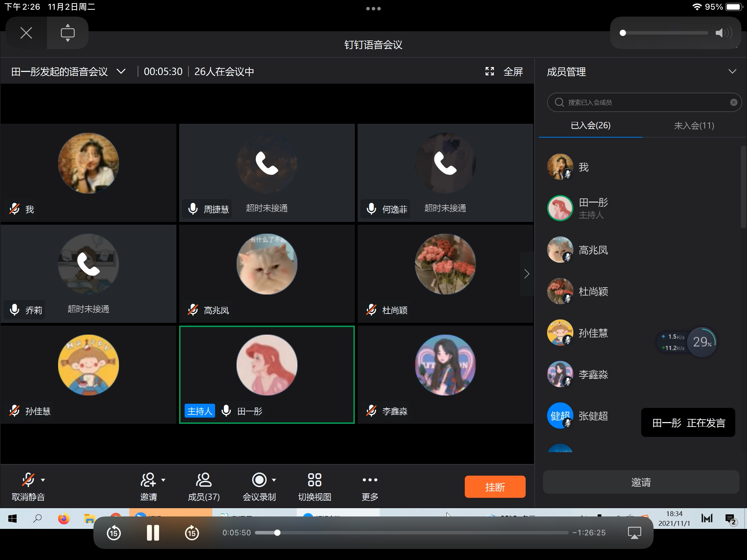This screenshot has width=747, height=560.
Task: Open 更多 more options menu
Action: point(370,487)
